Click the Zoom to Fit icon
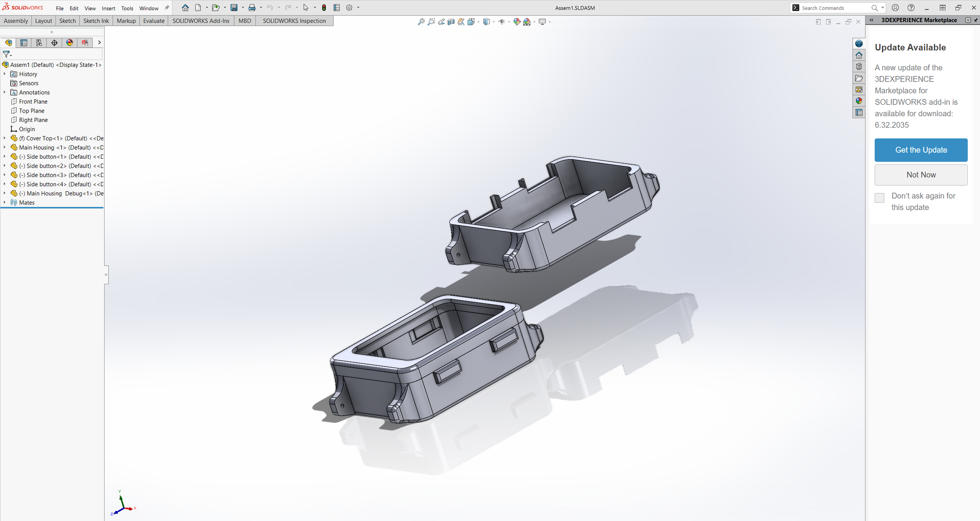Screen dimensions: 980x521 click(421, 22)
